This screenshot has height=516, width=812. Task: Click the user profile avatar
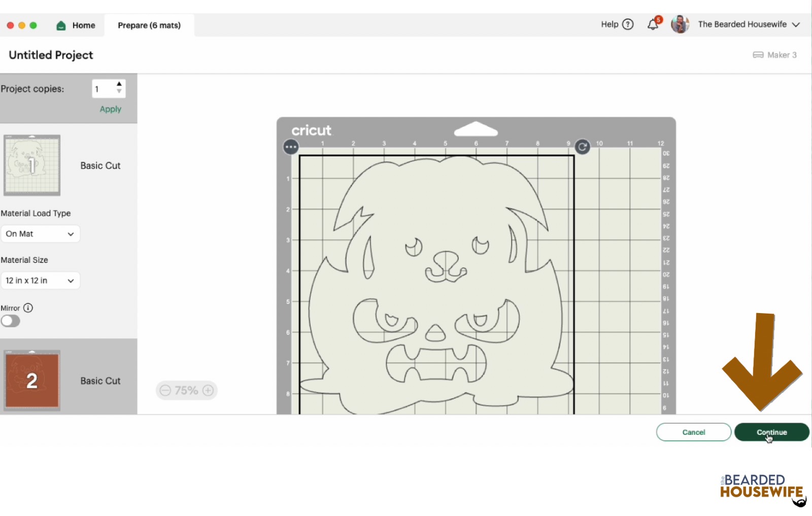(680, 24)
